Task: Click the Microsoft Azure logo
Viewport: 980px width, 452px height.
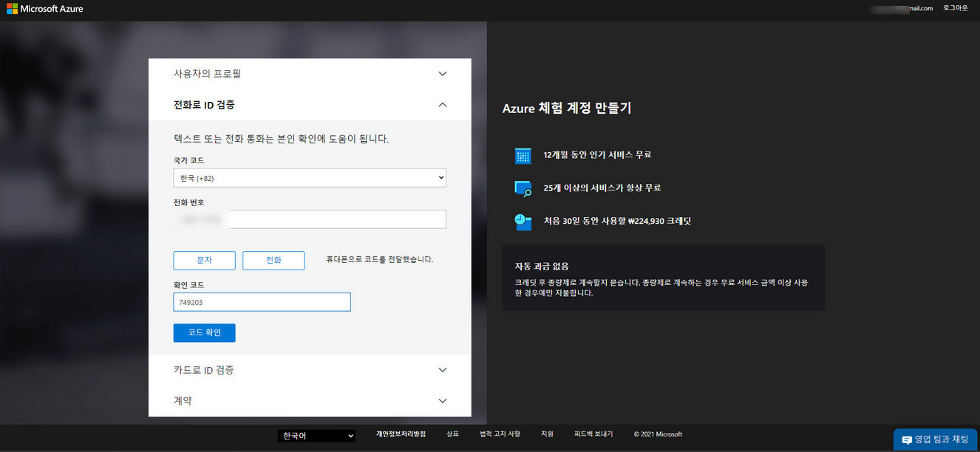Action: tap(45, 9)
